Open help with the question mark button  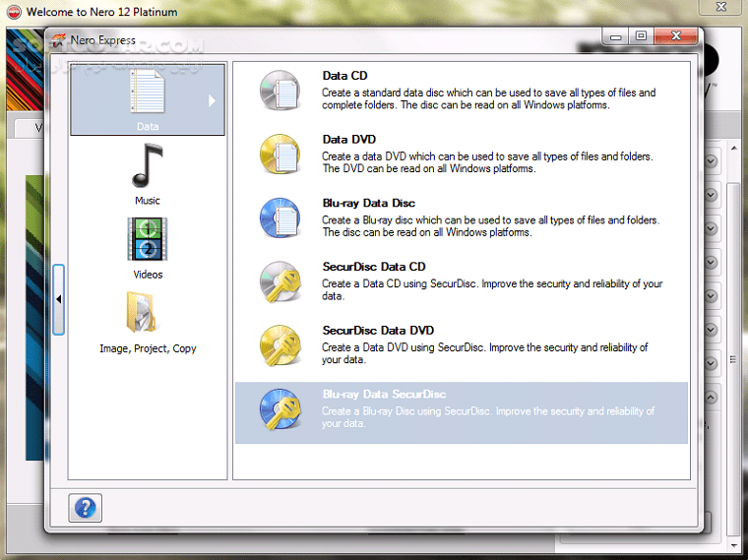click(86, 508)
